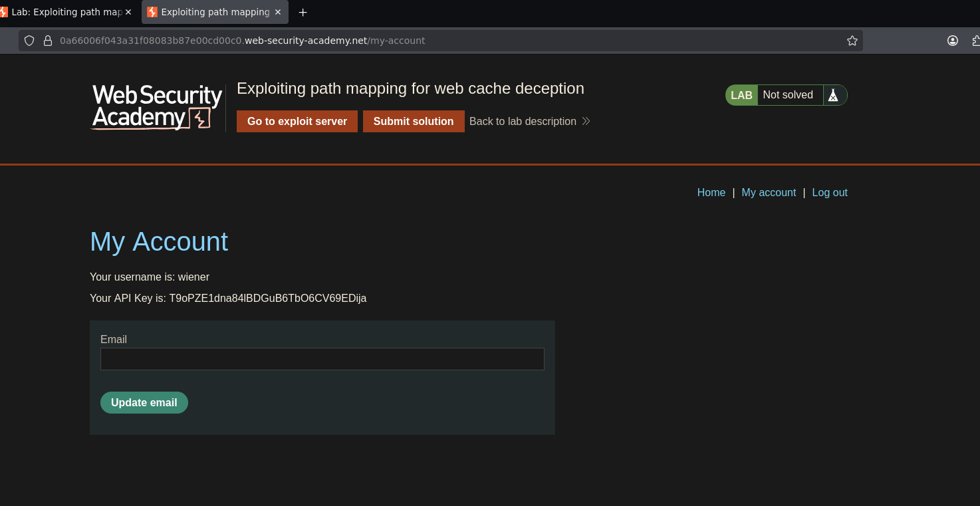Click the Update email button
This screenshot has height=506, width=980.
144,402
